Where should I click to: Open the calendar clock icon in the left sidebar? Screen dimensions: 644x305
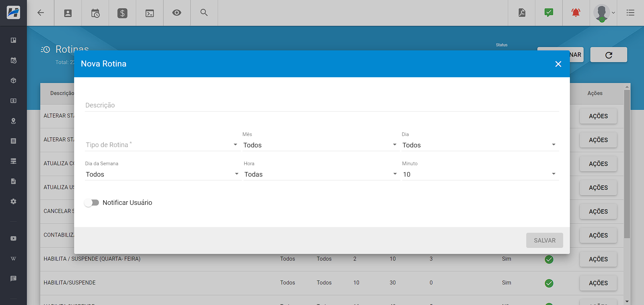pyautogui.click(x=13, y=60)
